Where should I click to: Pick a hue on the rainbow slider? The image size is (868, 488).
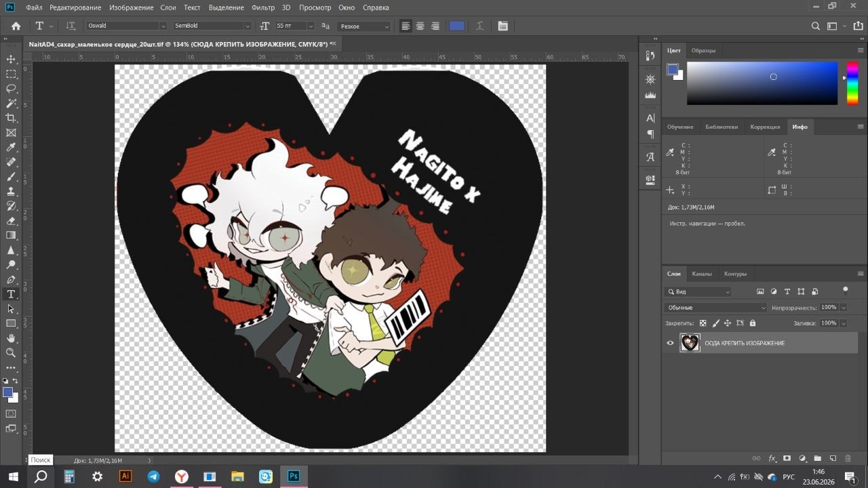[x=852, y=83]
